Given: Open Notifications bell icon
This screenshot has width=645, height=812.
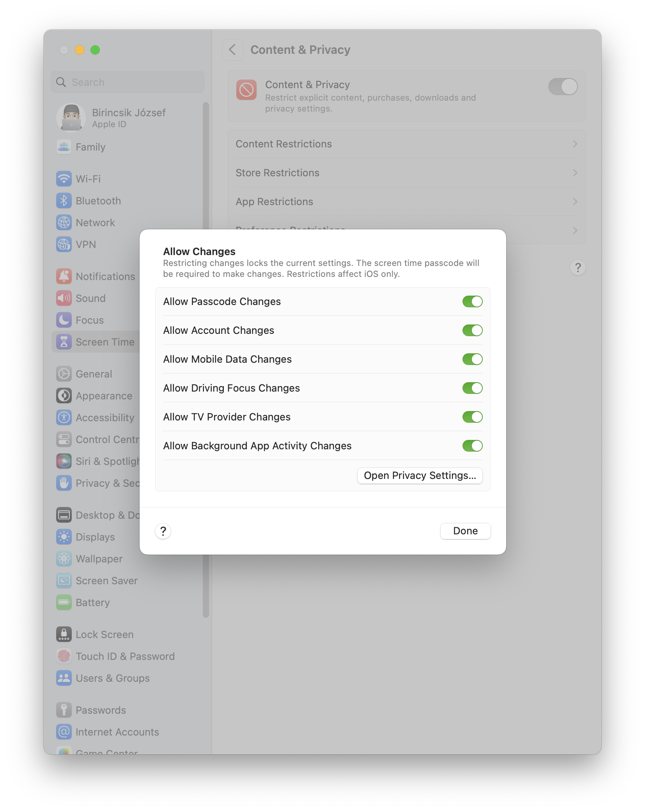Looking at the screenshot, I should [64, 277].
